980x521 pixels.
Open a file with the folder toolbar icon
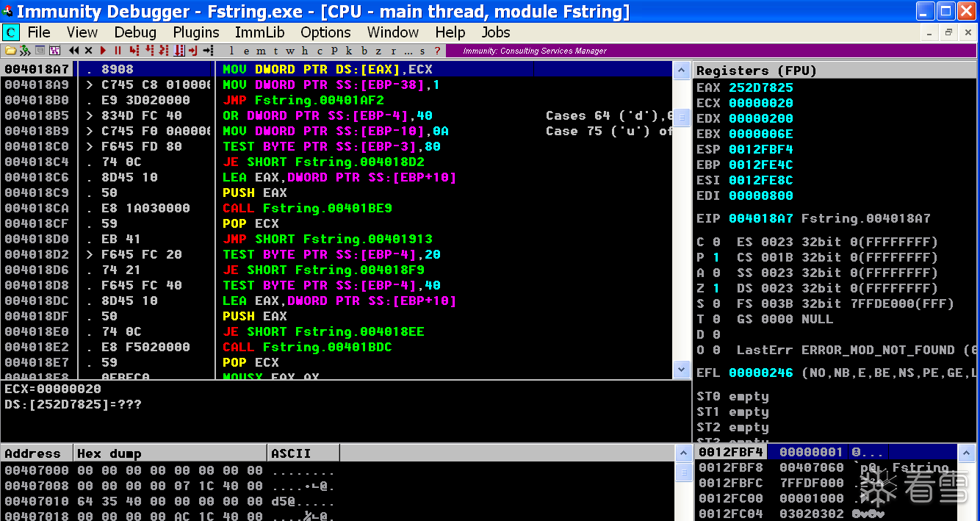[10, 51]
